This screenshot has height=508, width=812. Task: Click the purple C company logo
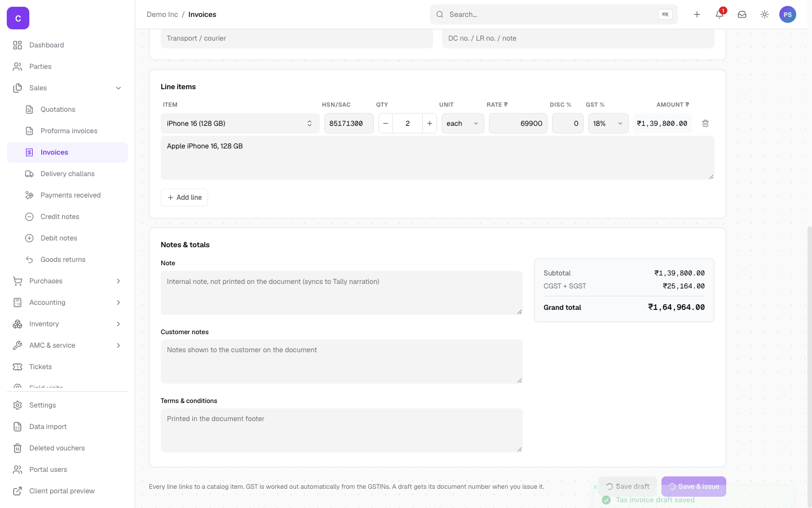tap(18, 18)
